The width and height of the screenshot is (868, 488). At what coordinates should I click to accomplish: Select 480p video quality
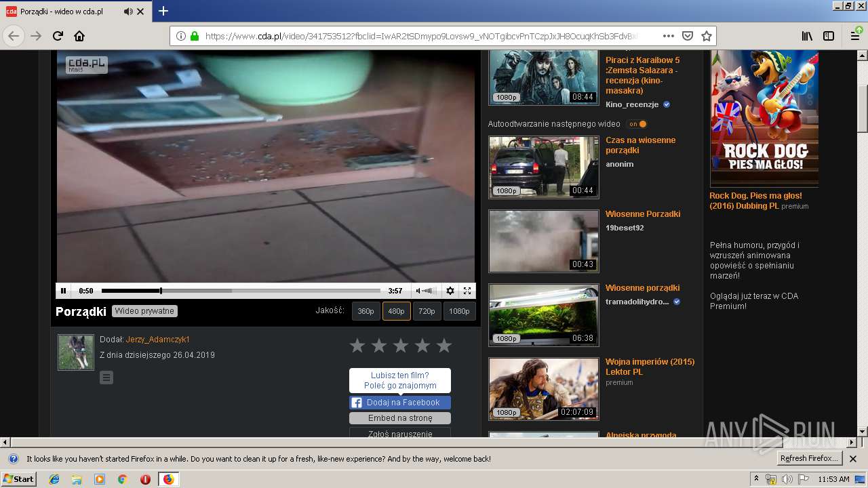pyautogui.click(x=396, y=311)
